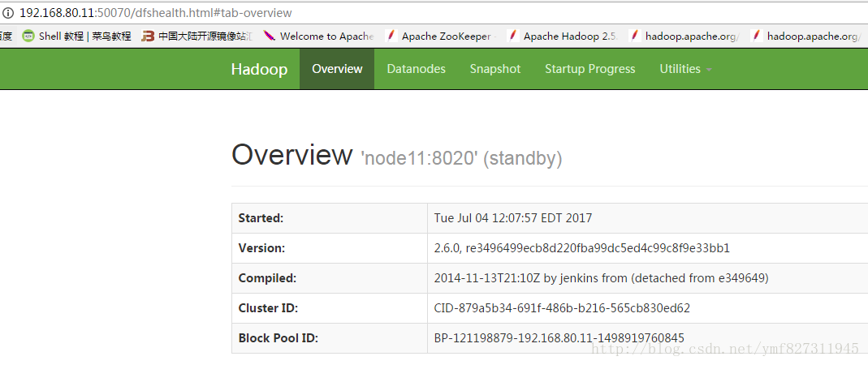The width and height of the screenshot is (868, 365).
Task: Open the 中国大陆开源镜像站 bookmark
Action: coord(197,36)
